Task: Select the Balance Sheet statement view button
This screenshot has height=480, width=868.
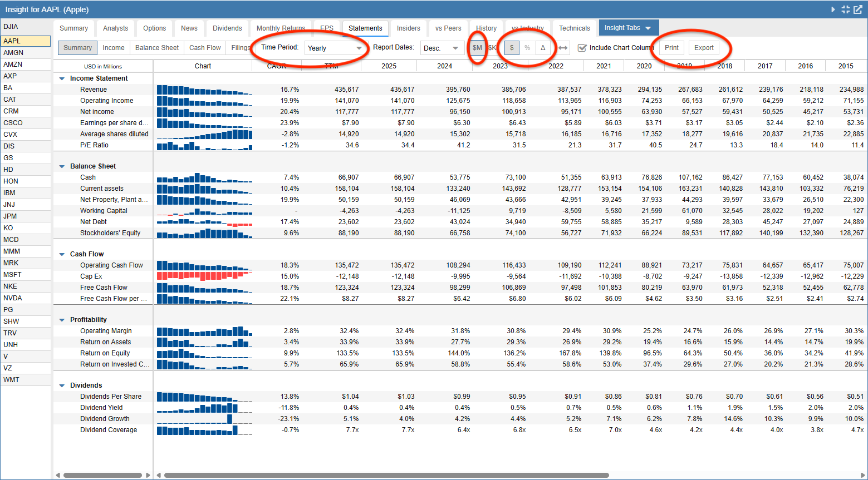Action: 157,48
